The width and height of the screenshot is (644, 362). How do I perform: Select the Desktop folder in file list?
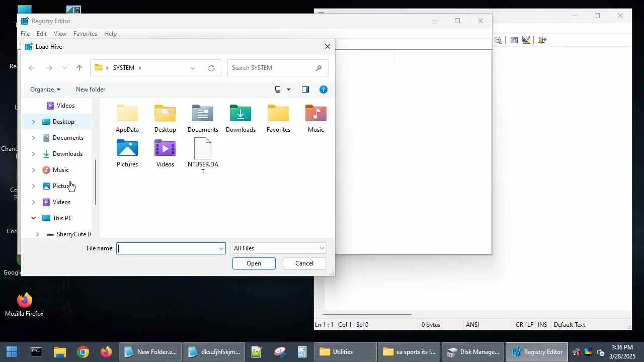[165, 119]
